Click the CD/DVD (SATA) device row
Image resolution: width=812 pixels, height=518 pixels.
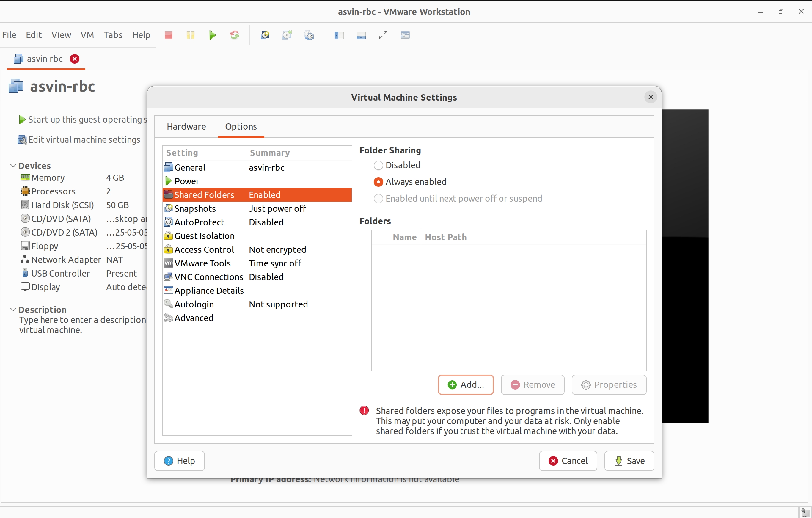pos(83,219)
